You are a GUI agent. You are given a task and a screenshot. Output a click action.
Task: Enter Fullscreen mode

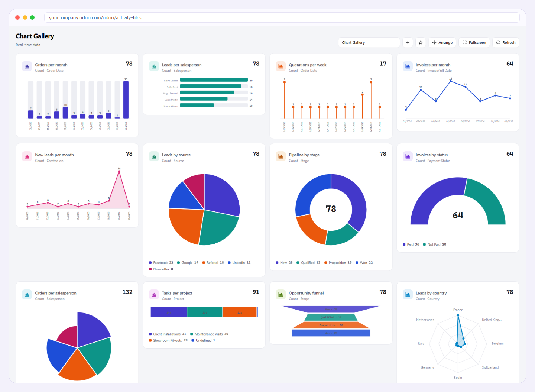pos(474,42)
